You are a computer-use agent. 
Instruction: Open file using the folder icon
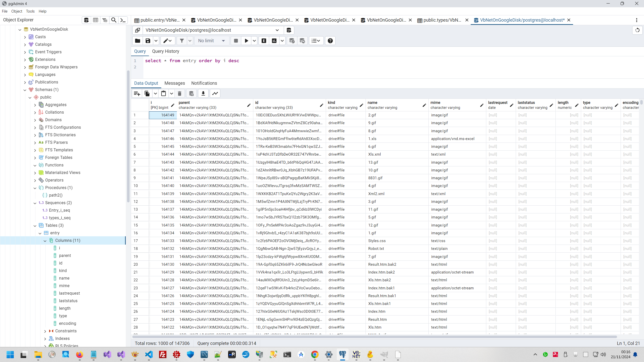pos(138,41)
